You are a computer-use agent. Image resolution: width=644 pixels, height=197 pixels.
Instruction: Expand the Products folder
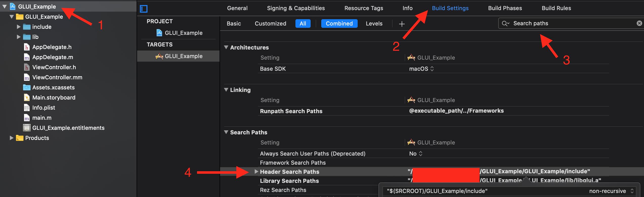pos(11,138)
